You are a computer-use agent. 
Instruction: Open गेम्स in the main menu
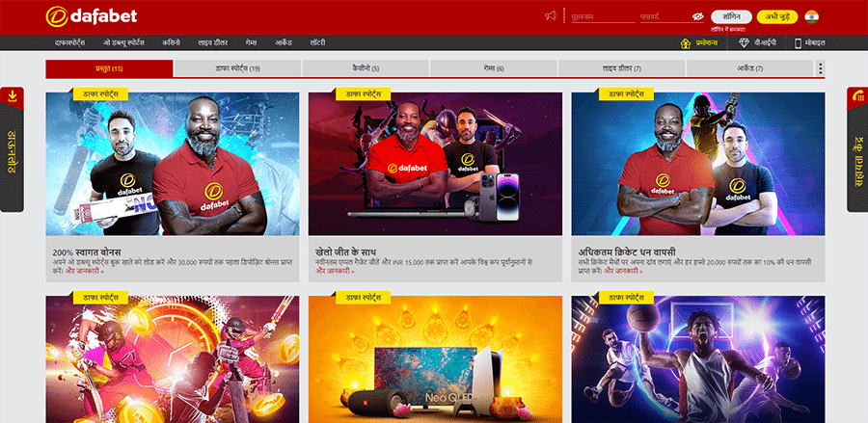point(252,42)
